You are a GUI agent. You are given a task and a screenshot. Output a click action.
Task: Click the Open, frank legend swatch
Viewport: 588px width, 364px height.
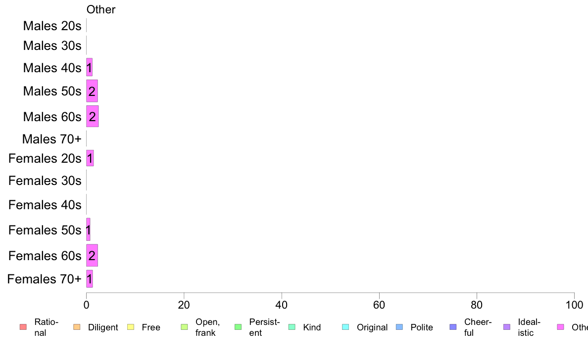coord(184,327)
